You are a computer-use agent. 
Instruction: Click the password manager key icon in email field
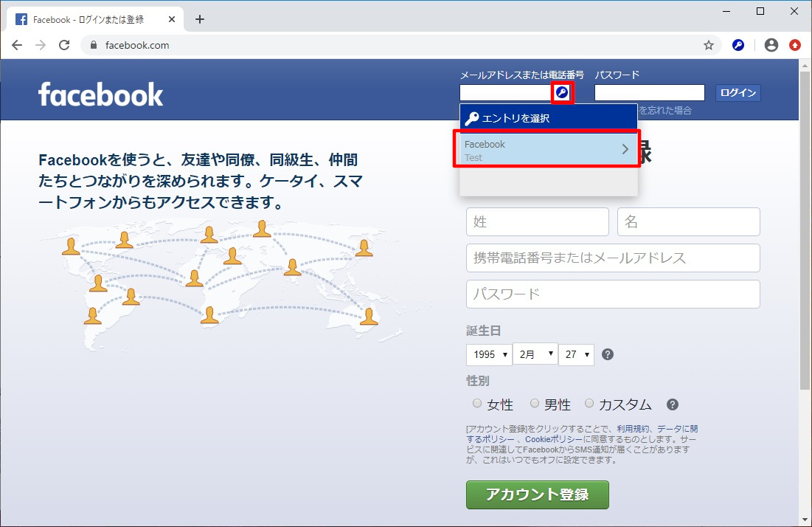pyautogui.click(x=562, y=93)
